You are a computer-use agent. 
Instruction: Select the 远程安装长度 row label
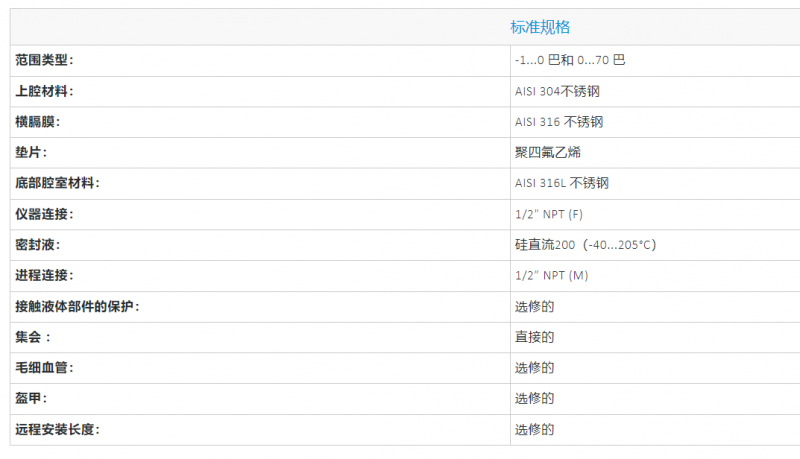coord(58,429)
